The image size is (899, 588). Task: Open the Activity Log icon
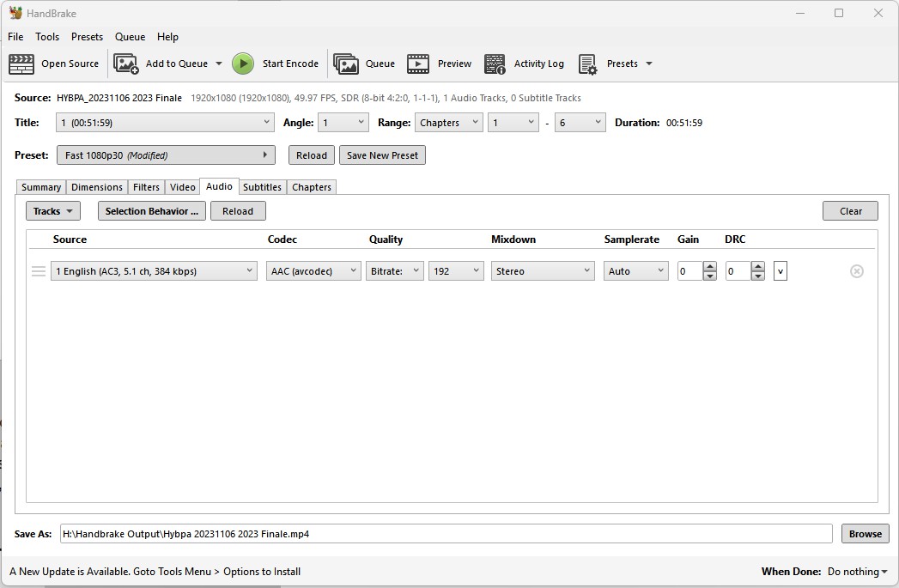coord(495,64)
